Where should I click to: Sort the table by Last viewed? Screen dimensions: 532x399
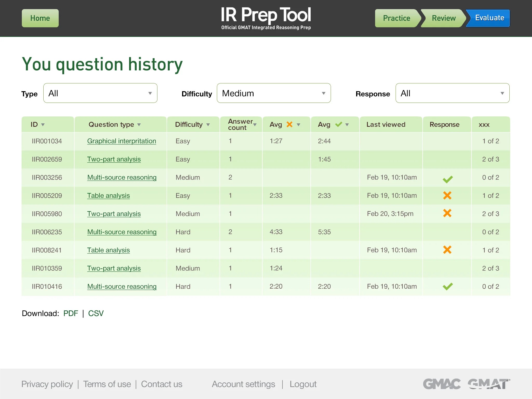385,124
